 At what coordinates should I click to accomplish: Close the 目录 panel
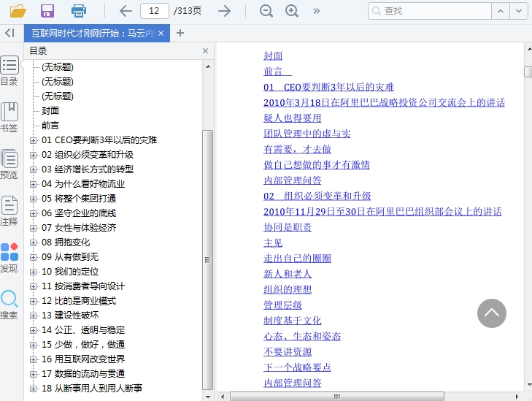[205, 51]
